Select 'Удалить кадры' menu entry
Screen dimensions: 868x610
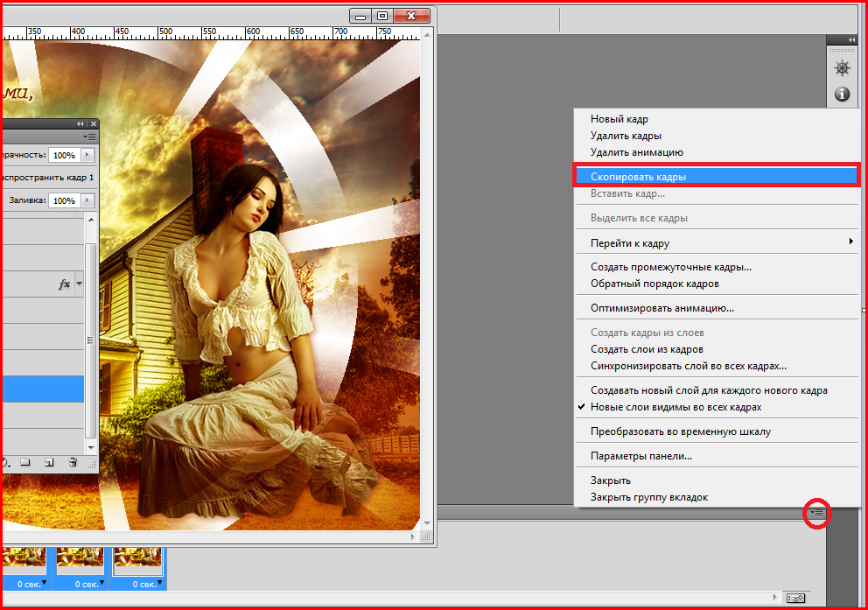[x=626, y=136]
